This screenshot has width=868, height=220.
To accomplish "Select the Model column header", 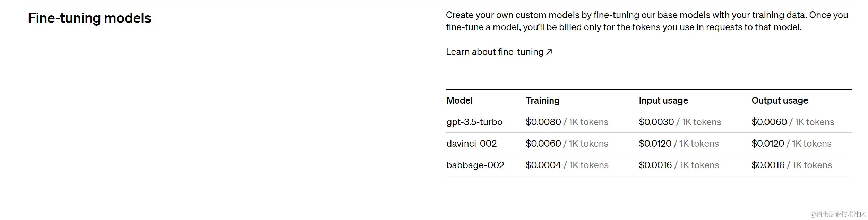I will point(459,100).
